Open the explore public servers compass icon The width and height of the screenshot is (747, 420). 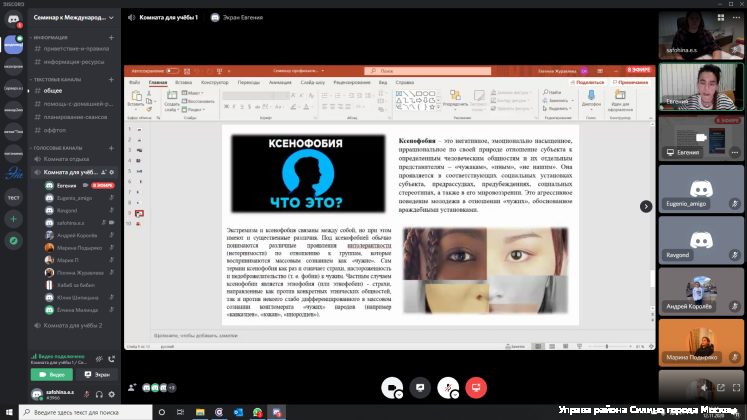tap(13, 241)
